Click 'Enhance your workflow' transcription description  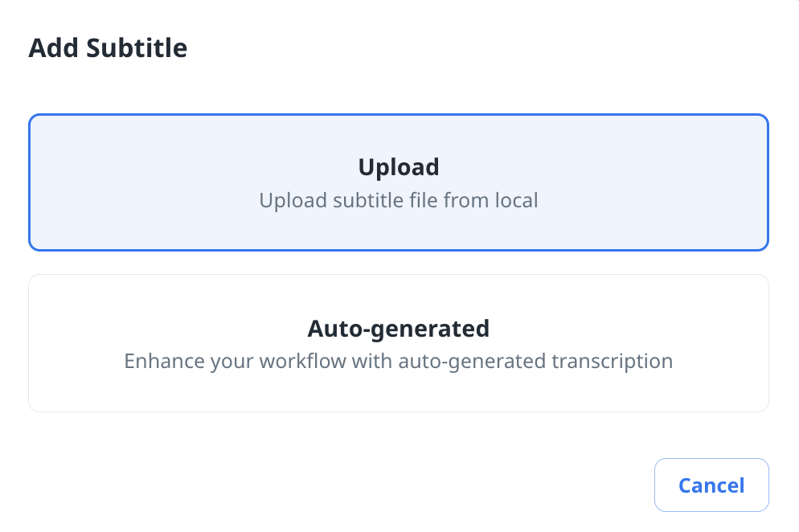[399, 361]
